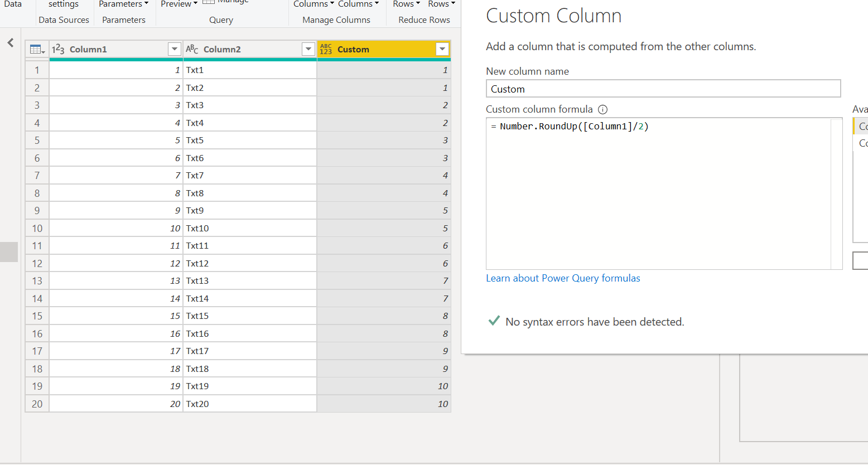Click the ABC123 type icon of Custom column
The image size is (868, 465).
[326, 50]
